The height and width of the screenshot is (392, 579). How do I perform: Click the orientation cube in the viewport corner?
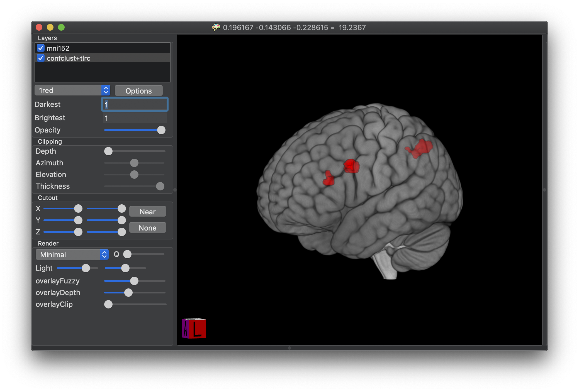(194, 328)
